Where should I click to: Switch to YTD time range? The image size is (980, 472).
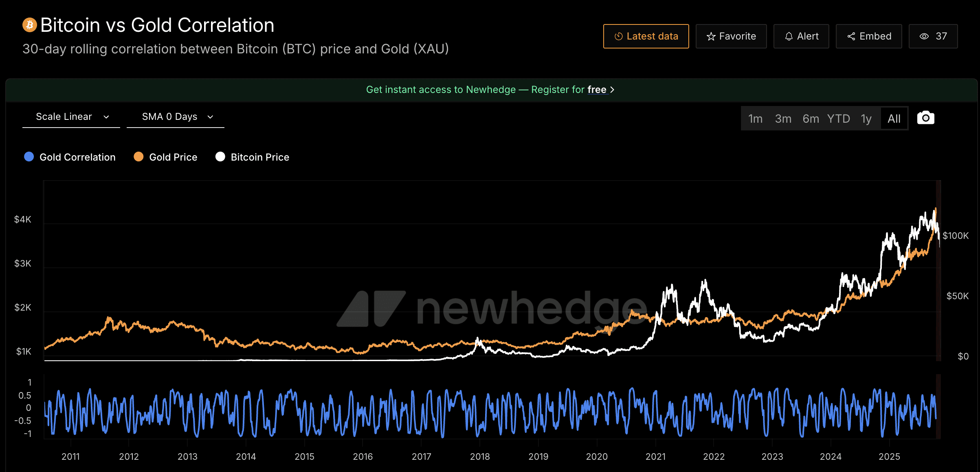click(x=838, y=119)
